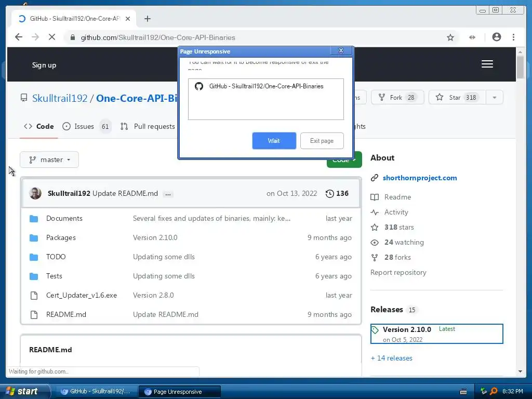Fork the repository
The image size is (532, 399).
tap(397, 97)
